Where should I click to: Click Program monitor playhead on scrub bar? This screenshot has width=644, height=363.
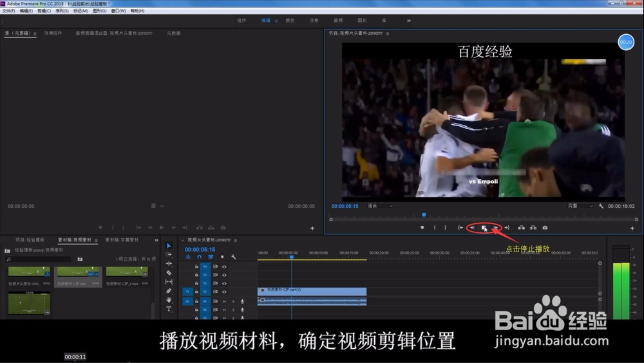click(424, 215)
